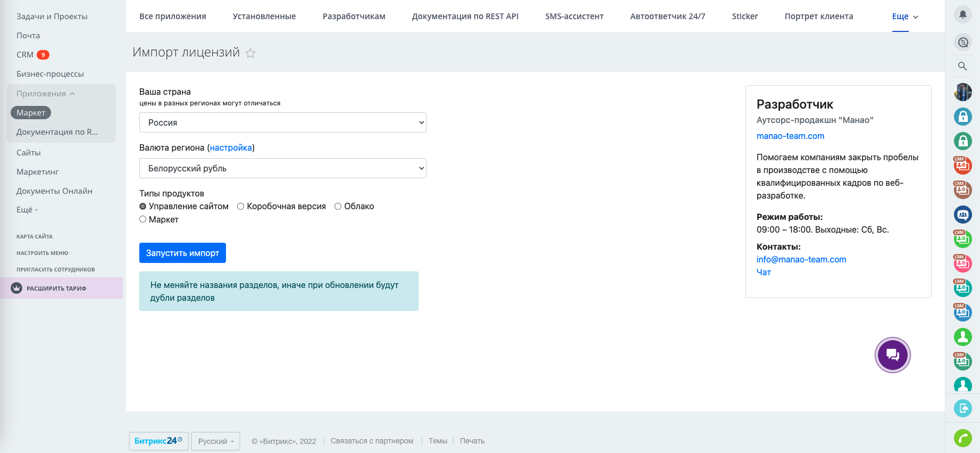Open the purple live chat widget
This screenshot has height=453, width=980.
(892, 355)
